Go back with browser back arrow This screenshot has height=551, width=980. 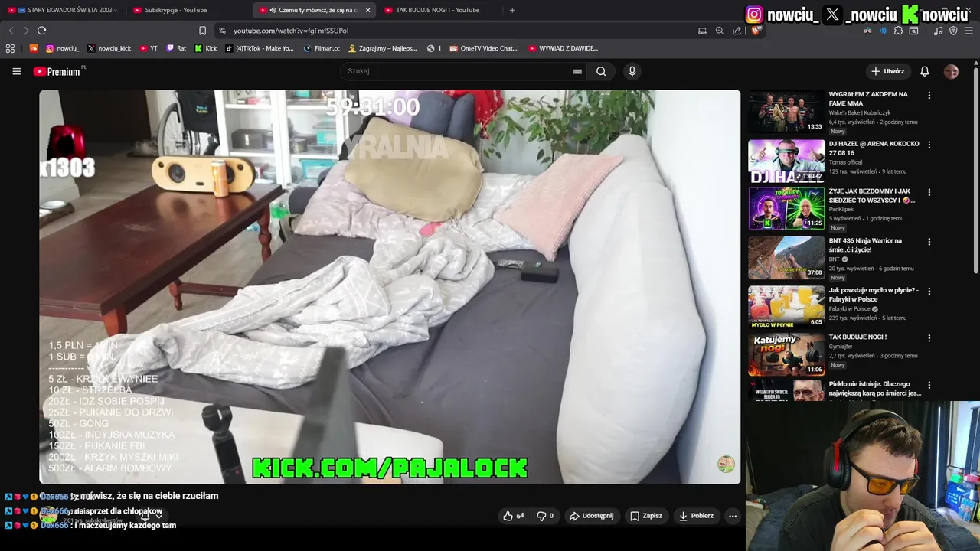click(x=11, y=31)
